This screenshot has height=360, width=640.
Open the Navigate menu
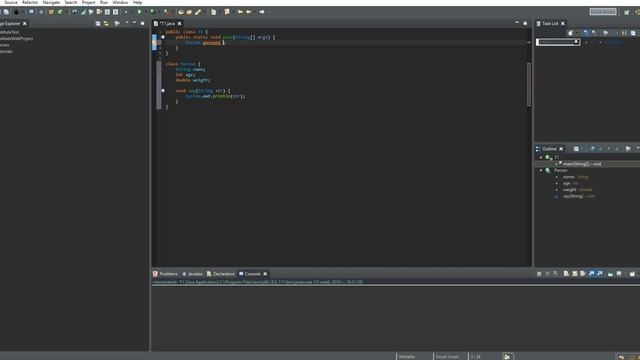click(x=51, y=2)
